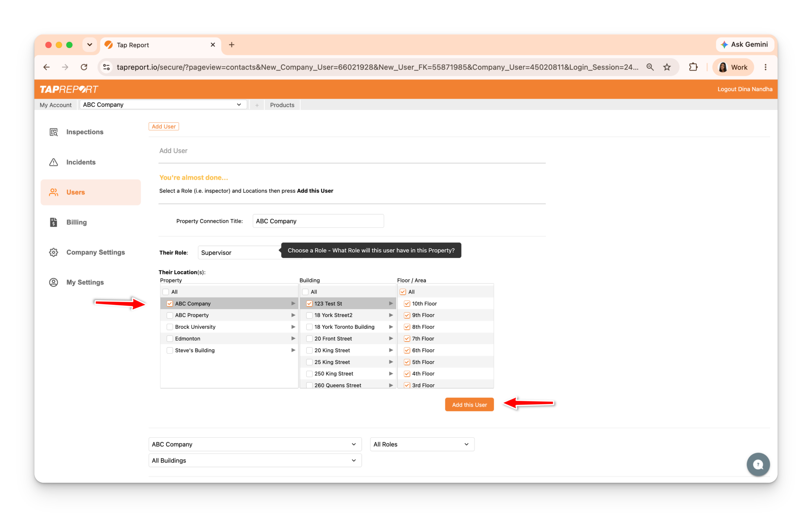The height and width of the screenshot is (517, 812).
Task: Open the help chat bubble icon
Action: tap(758, 464)
